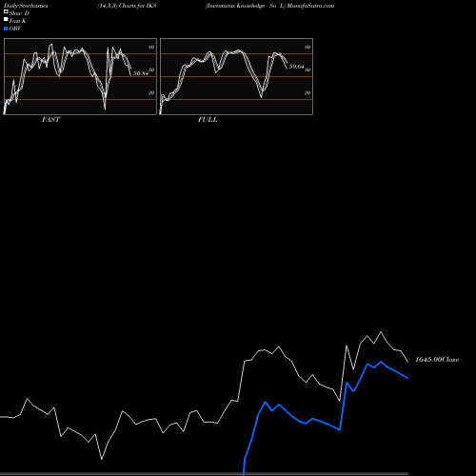Click the 20 axis label in FULL chart

click(x=307, y=92)
